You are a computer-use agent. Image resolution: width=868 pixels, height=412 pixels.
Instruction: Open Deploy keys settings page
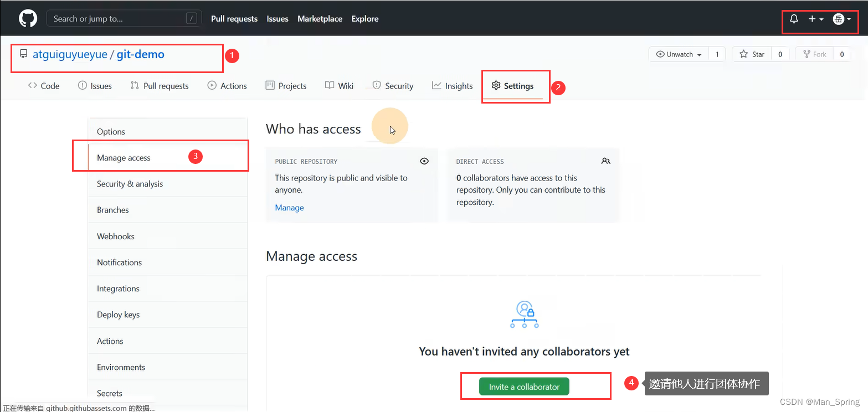coord(168,315)
